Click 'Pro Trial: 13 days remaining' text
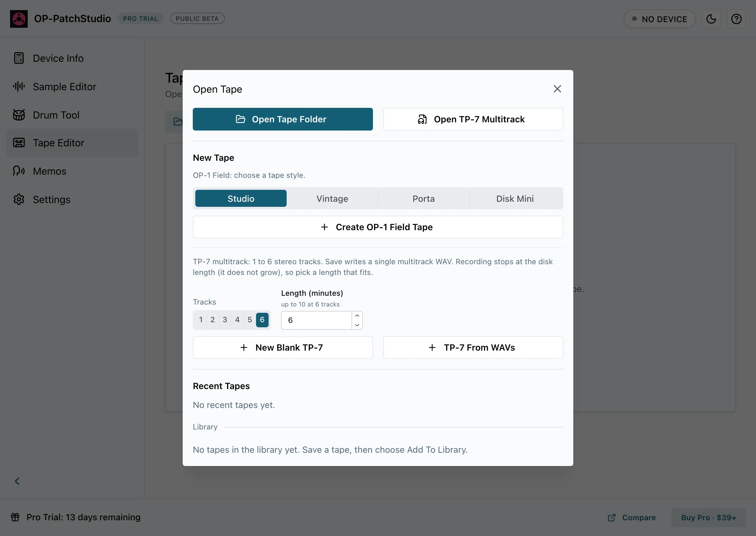This screenshot has height=536, width=756. tap(83, 517)
